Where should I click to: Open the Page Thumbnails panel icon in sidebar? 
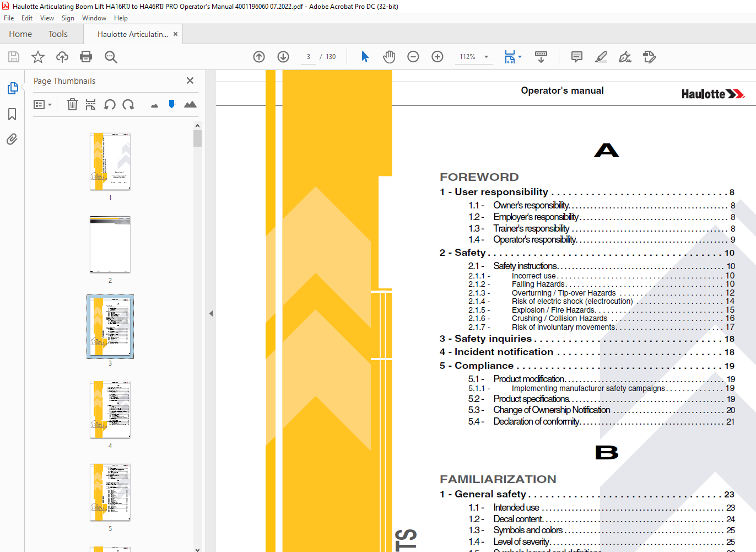coord(12,88)
